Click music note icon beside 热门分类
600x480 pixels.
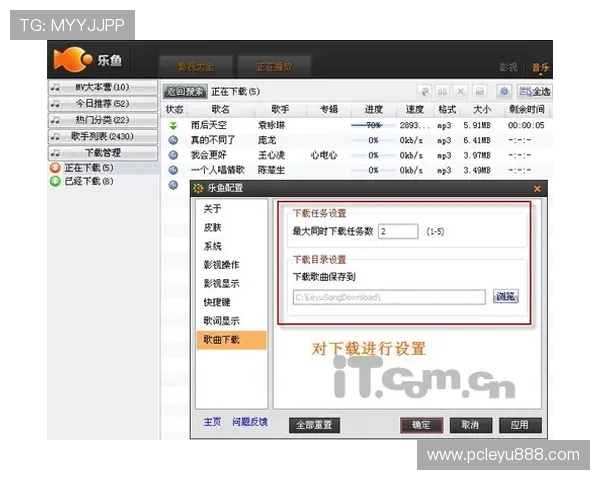pyautogui.click(x=55, y=120)
